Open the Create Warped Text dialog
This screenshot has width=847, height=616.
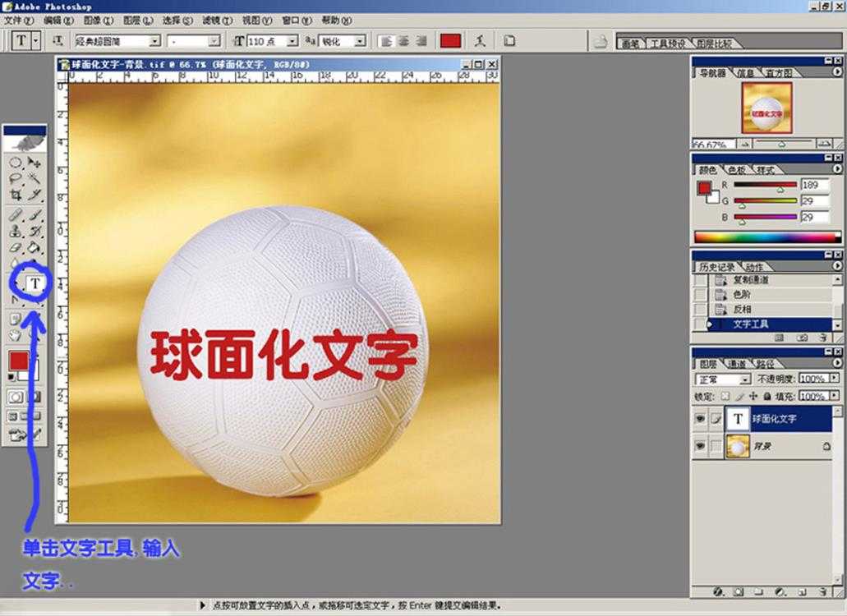(480, 40)
